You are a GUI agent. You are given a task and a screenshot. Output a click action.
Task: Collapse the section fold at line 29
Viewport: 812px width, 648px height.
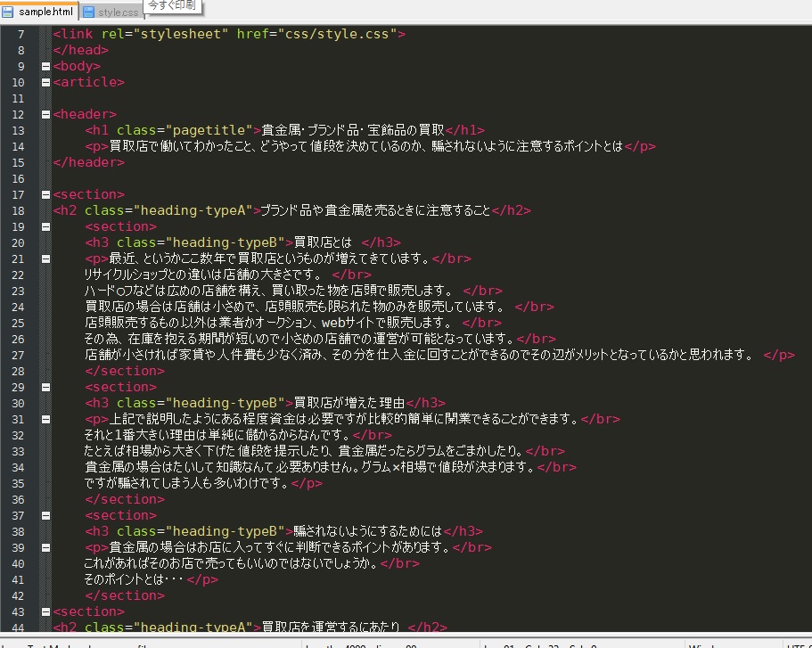45,386
